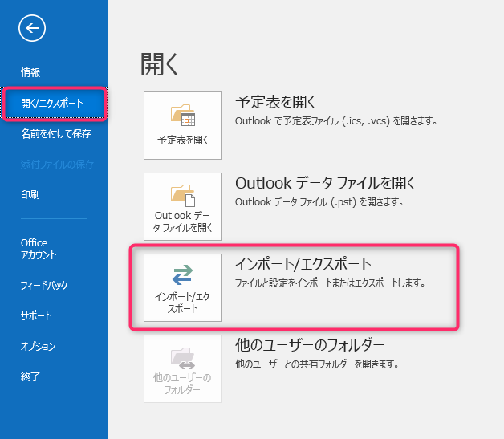The image size is (504, 439).
Task: Click the 添付ファイルの保存 entry
Action: pyautogui.click(x=58, y=165)
